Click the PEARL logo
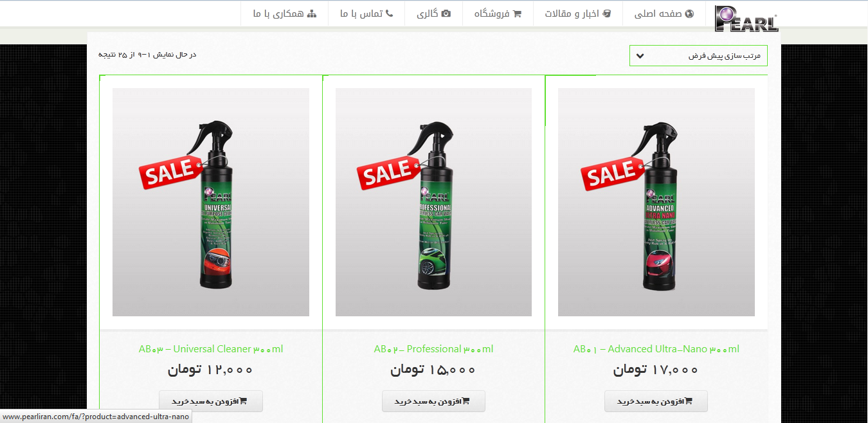Viewport: 868px width, 423px height. pyautogui.click(x=746, y=19)
